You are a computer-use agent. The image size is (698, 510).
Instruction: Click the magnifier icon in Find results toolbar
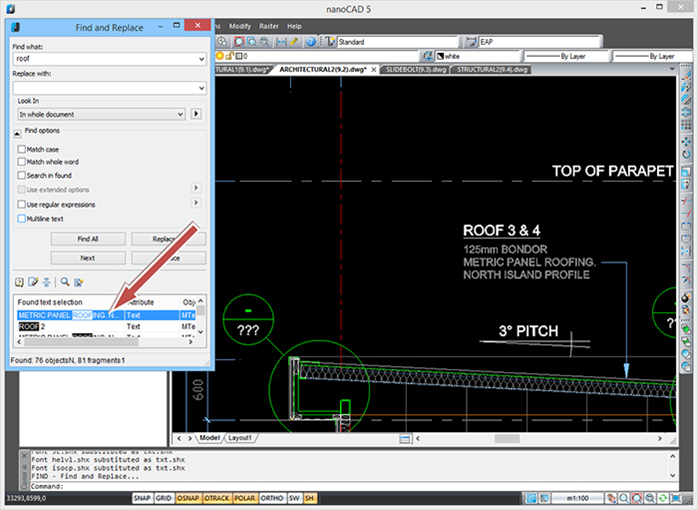(x=65, y=282)
